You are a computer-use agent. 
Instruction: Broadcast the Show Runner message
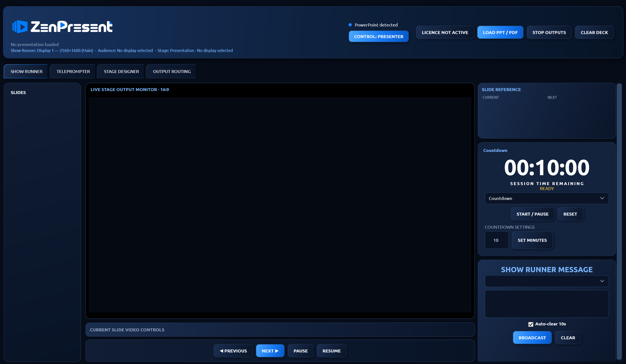pos(532,338)
